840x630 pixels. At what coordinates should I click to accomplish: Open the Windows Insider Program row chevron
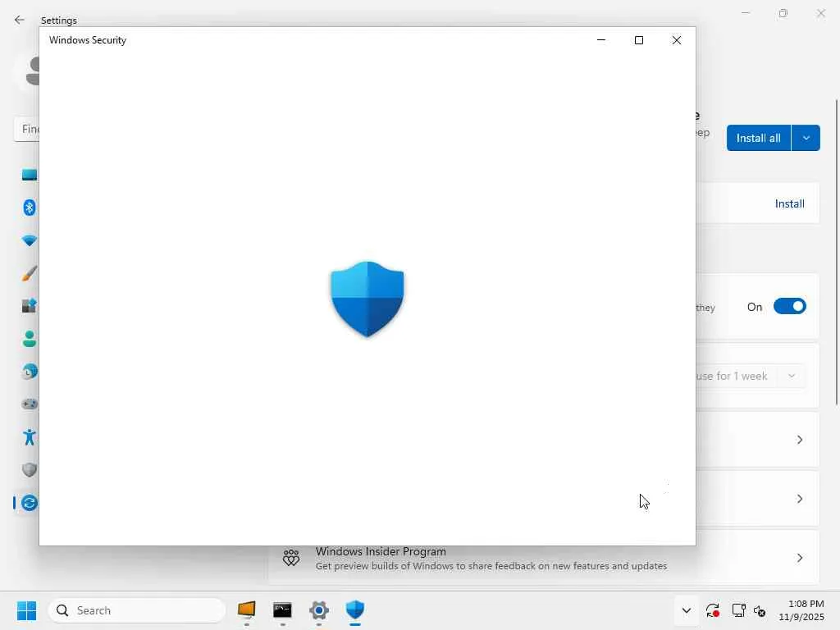(799, 558)
